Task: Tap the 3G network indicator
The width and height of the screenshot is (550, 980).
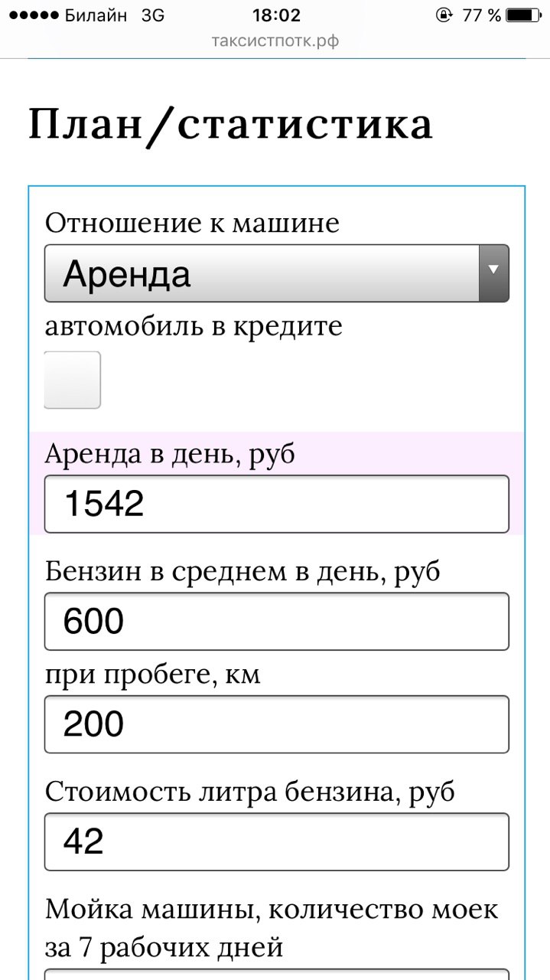Action: pyautogui.click(x=152, y=15)
